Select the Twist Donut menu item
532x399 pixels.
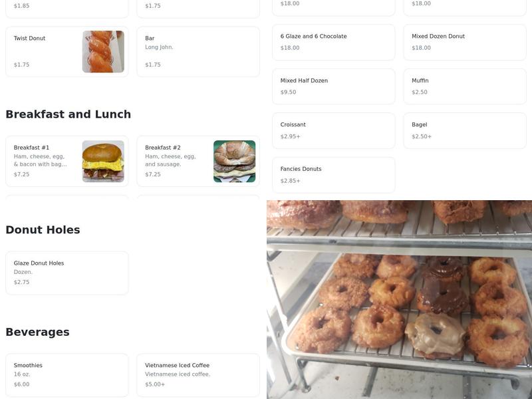pos(67,52)
